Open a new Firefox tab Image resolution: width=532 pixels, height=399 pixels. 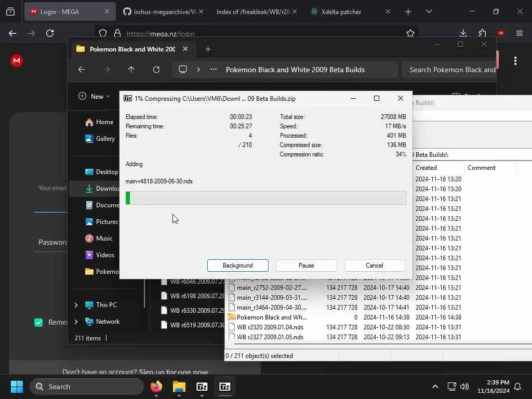[x=408, y=12]
